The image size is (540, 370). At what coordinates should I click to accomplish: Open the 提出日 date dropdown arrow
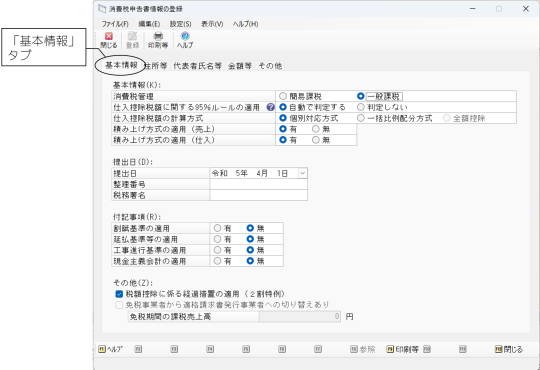(x=302, y=173)
